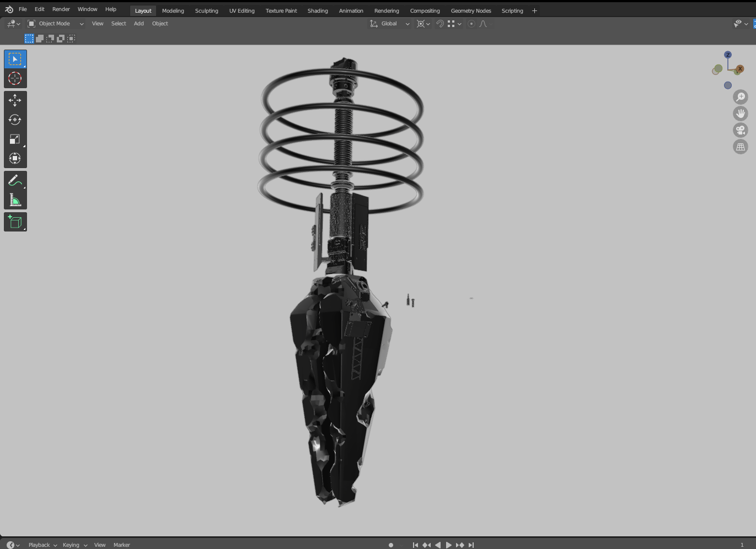The image size is (756, 549).
Task: Open the timeline editor type dropdown
Action: click(13, 545)
